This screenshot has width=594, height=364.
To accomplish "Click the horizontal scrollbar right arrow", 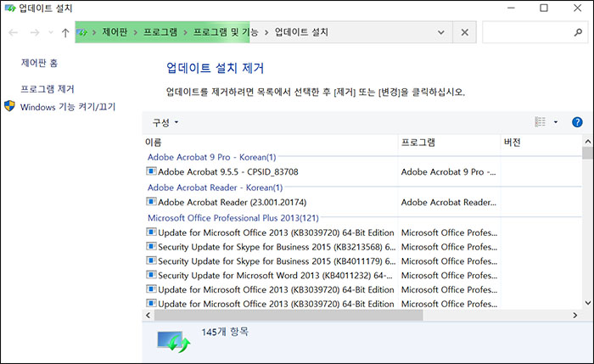I will (574, 314).
